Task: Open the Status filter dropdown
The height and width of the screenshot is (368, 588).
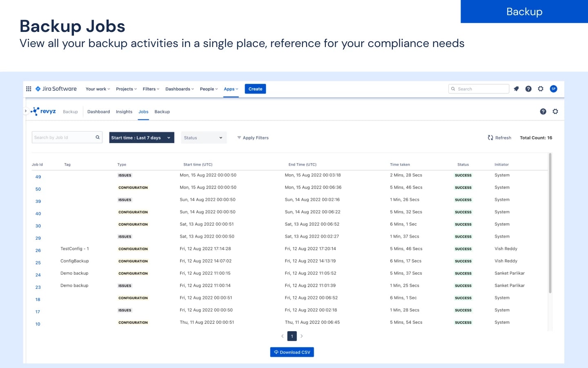Action: (204, 138)
